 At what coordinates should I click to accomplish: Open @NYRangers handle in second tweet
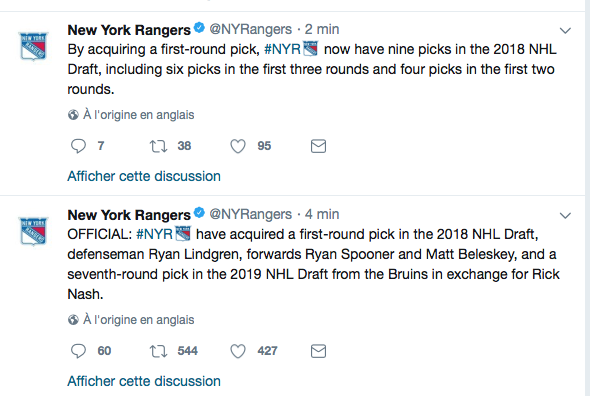[251, 215]
